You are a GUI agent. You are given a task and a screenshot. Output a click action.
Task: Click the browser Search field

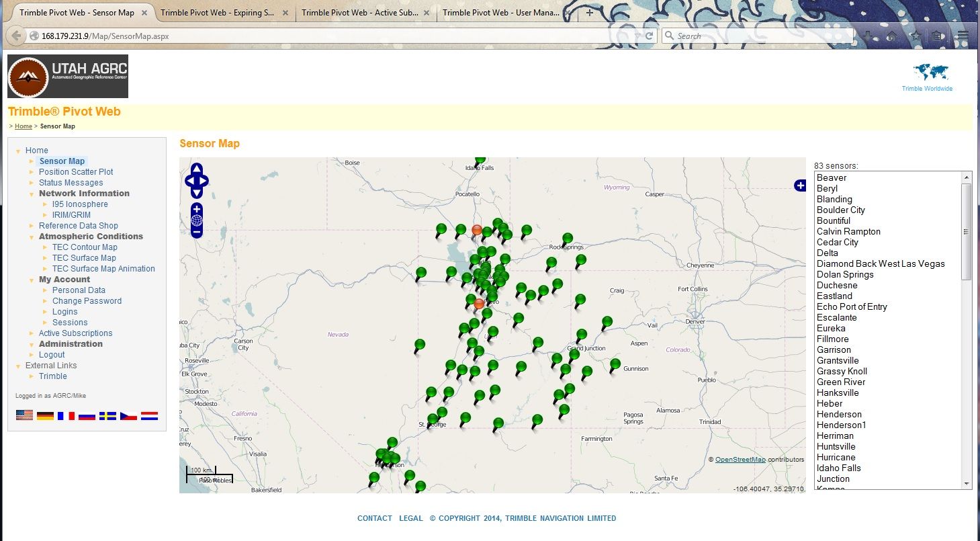pyautogui.click(x=759, y=36)
